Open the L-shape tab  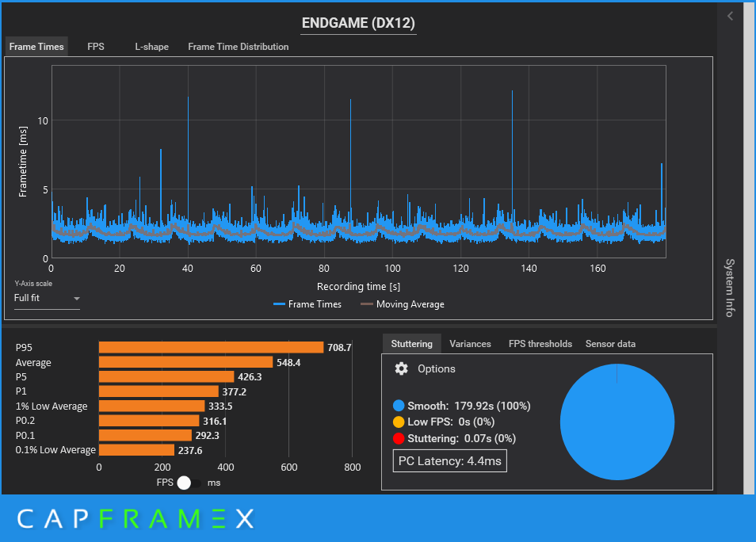152,47
